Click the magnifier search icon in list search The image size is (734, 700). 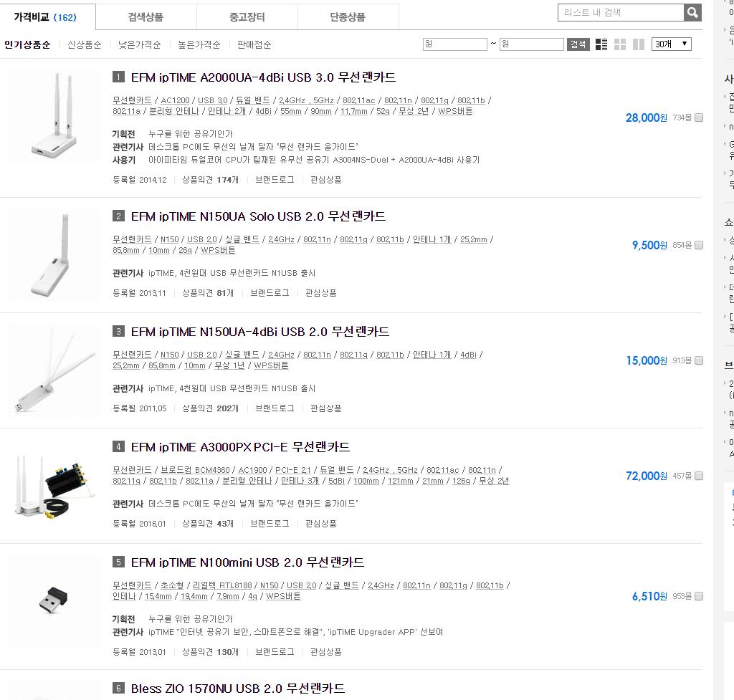692,13
